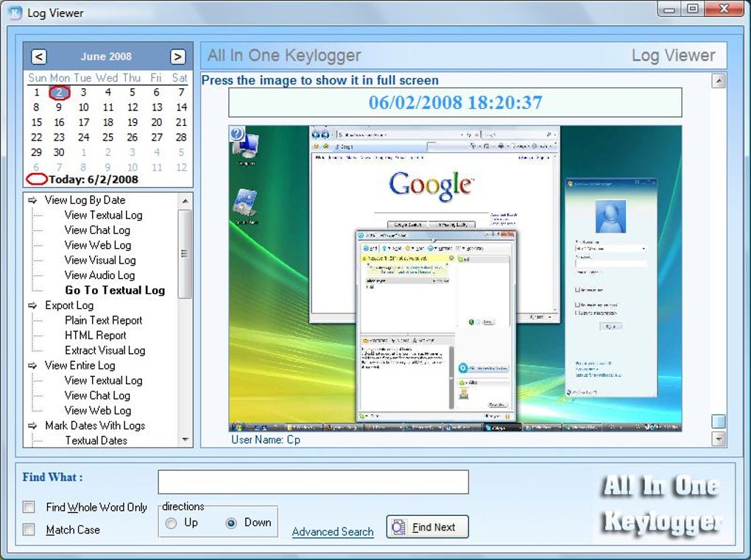Select Mark Dates With Logs heading
The width and height of the screenshot is (751, 560).
pos(95,425)
